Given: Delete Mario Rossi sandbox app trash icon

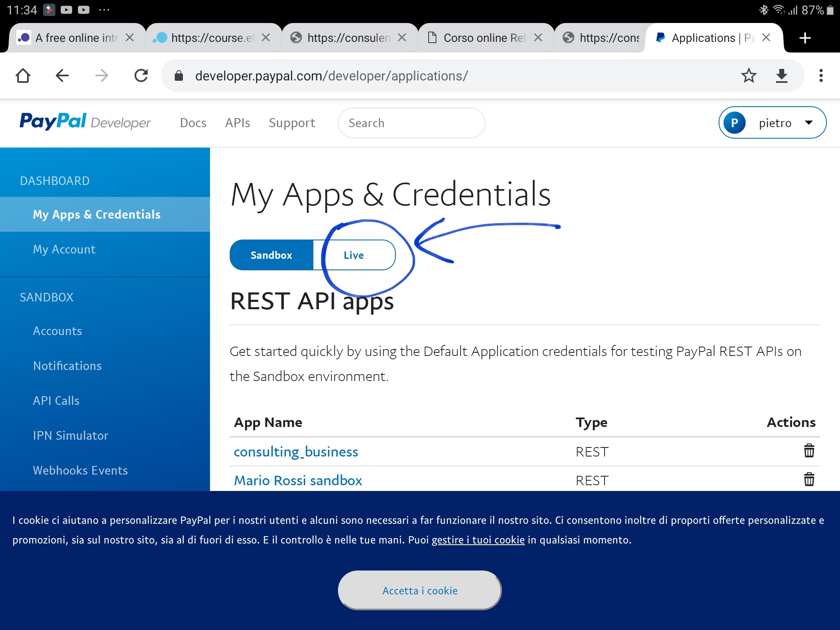Looking at the screenshot, I should pos(809,479).
